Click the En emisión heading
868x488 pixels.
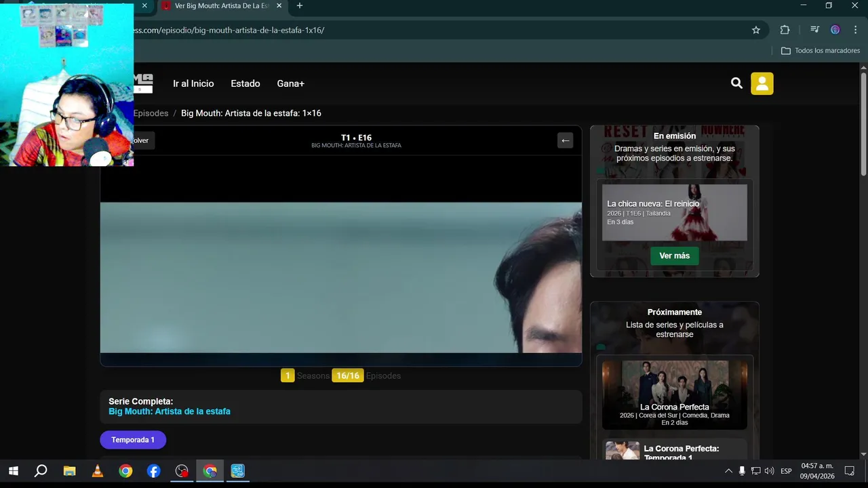675,136
